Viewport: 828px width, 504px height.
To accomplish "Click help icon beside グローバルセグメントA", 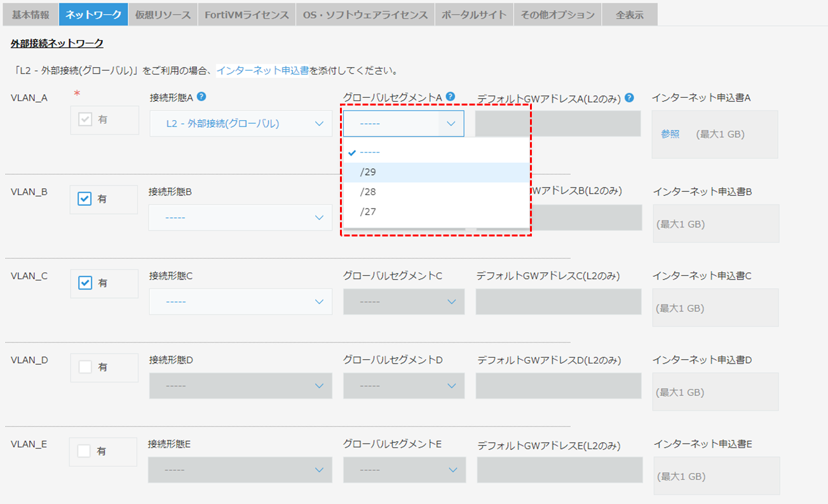I will pyautogui.click(x=451, y=97).
